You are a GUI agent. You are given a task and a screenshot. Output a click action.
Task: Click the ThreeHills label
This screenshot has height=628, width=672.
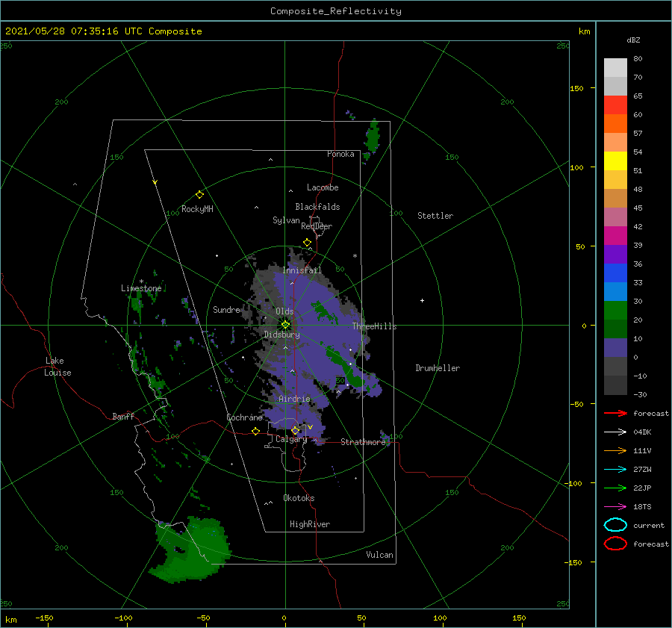point(375,326)
